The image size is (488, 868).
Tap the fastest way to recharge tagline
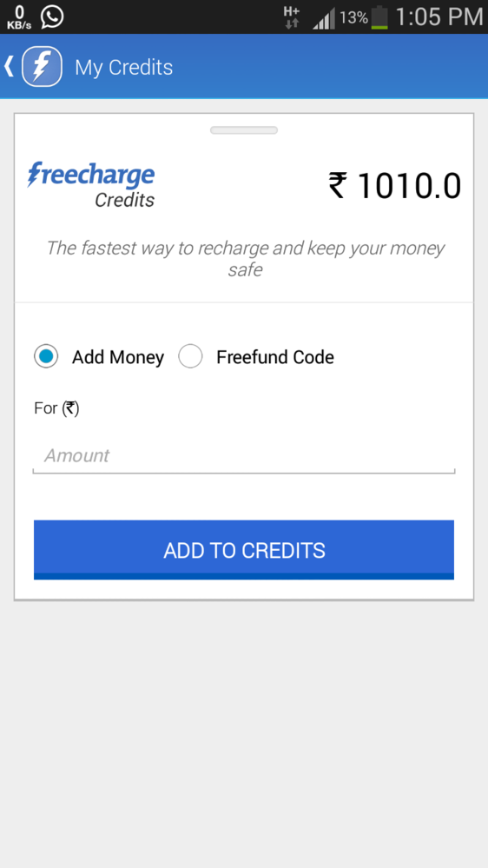point(245,259)
